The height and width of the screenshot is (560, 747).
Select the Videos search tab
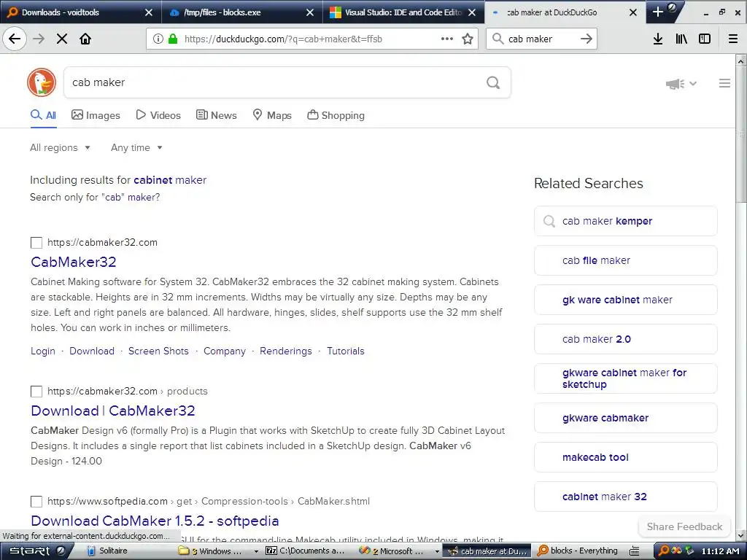click(x=158, y=115)
